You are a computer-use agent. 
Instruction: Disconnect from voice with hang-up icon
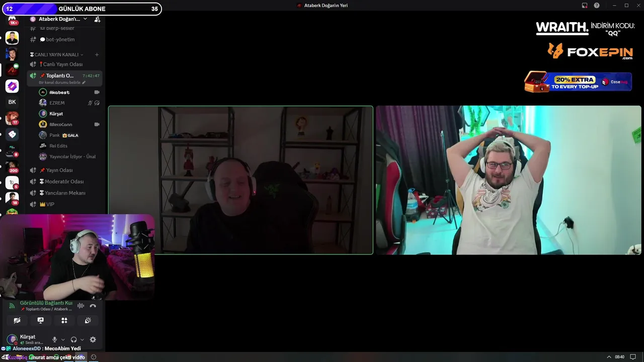pyautogui.click(x=93, y=306)
